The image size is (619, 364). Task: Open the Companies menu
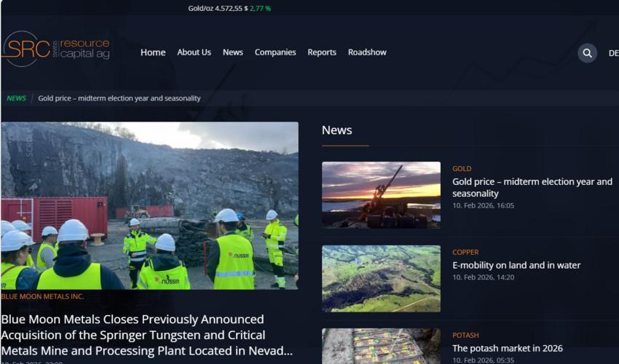tap(275, 52)
